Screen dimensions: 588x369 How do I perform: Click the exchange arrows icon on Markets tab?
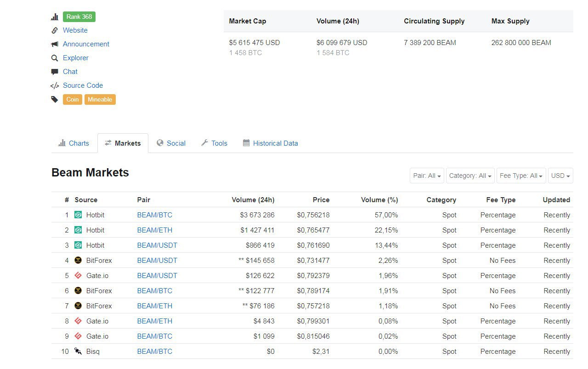pyautogui.click(x=108, y=143)
